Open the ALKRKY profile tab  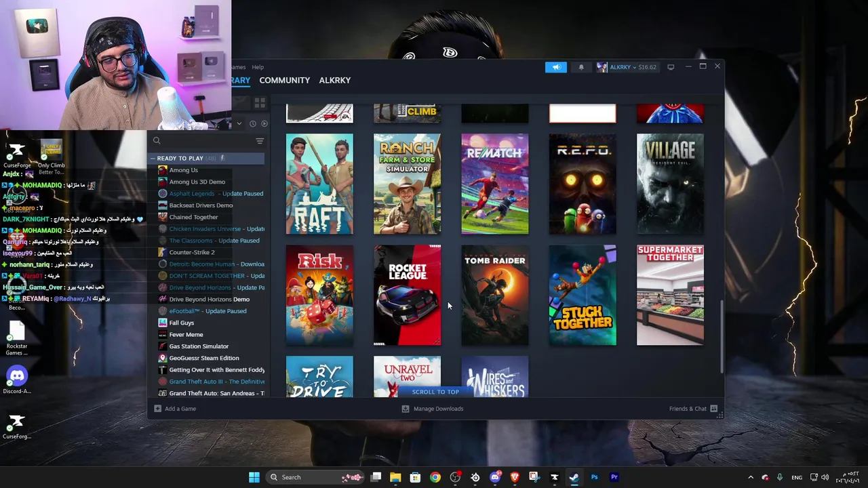[x=335, y=80]
